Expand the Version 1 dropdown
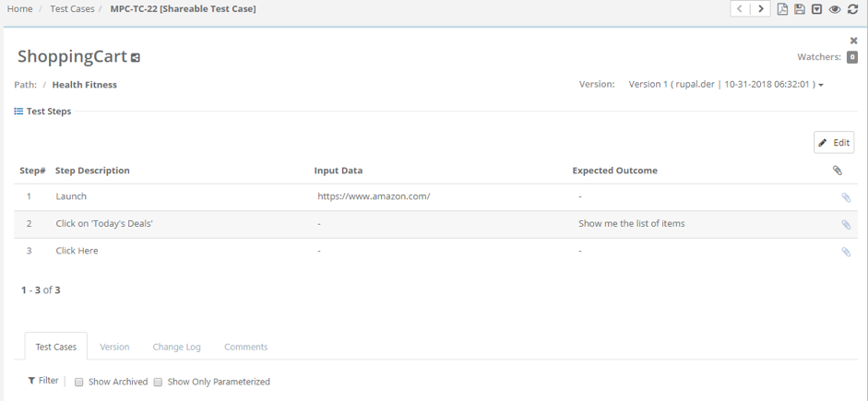The image size is (868, 401). (726, 85)
